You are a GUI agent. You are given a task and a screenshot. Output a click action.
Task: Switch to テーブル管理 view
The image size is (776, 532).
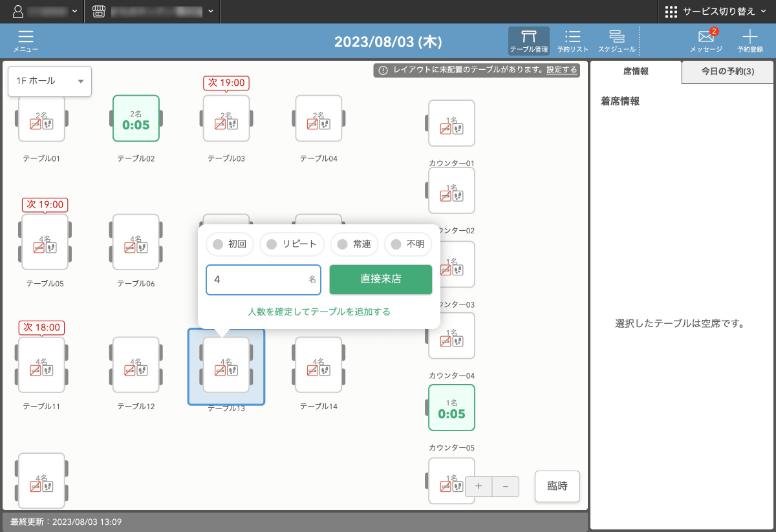(528, 41)
